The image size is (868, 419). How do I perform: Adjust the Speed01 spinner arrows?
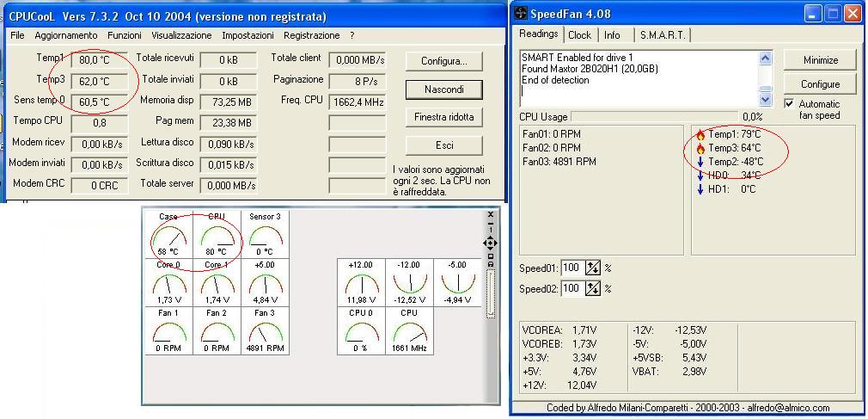(x=593, y=268)
